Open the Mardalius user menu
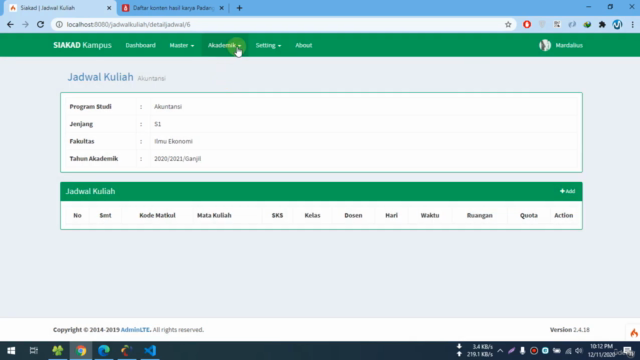 (x=561, y=45)
